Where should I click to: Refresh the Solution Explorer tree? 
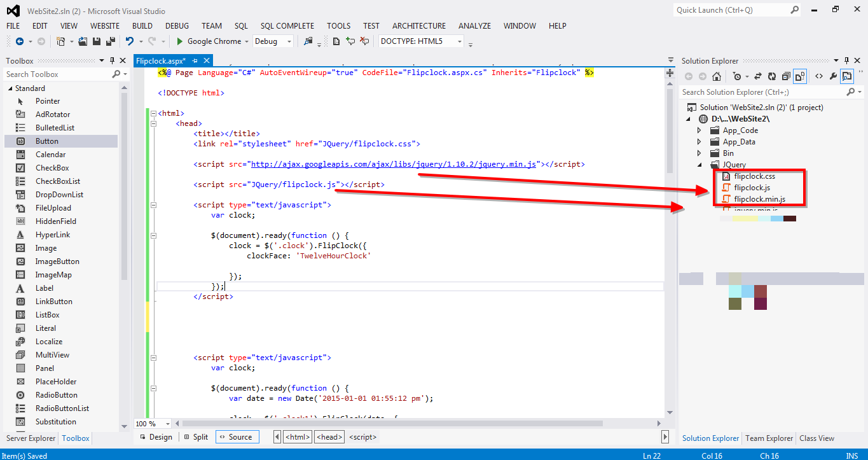click(x=772, y=76)
